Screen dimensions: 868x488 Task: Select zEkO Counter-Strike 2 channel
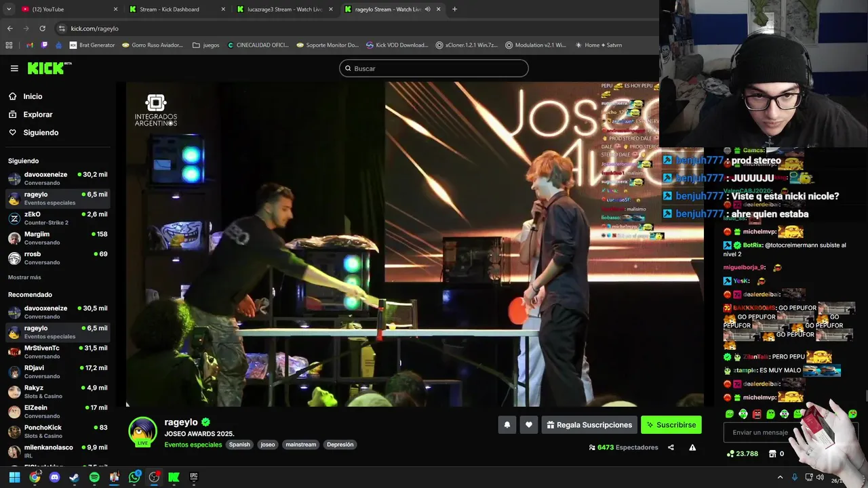[58, 218]
